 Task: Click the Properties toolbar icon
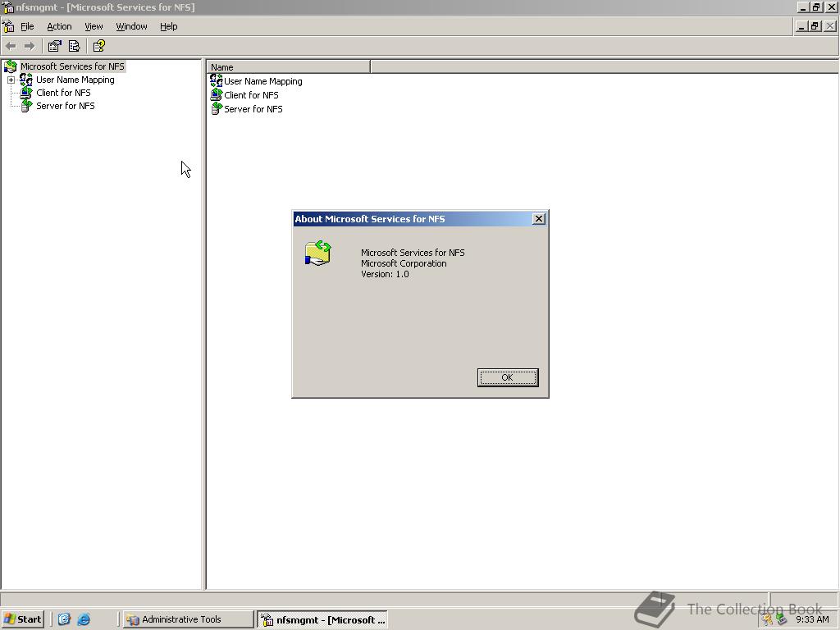pyautogui.click(x=54, y=47)
